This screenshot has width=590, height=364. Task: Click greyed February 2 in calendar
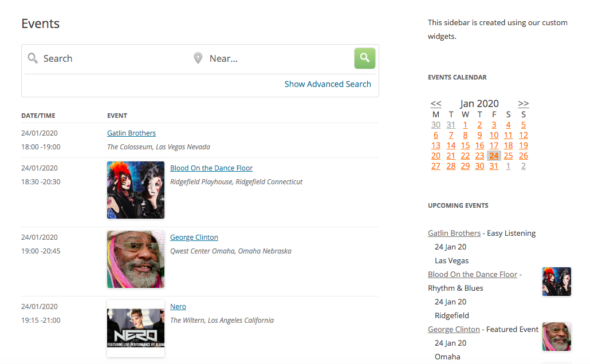click(x=523, y=166)
